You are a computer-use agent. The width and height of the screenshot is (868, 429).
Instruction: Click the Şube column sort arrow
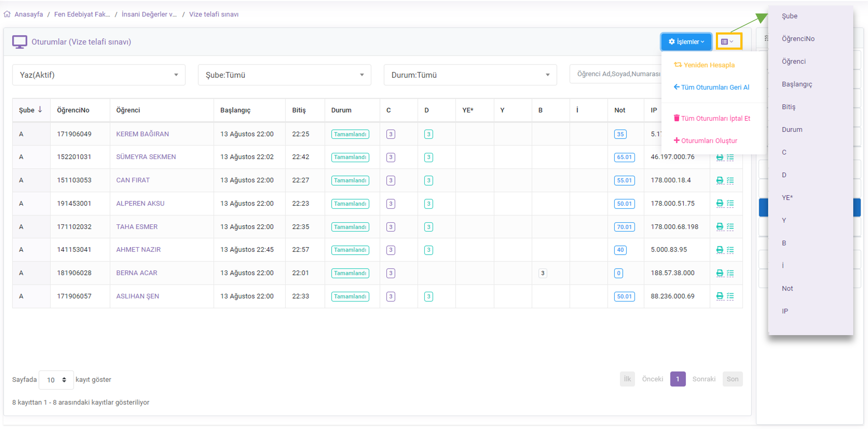pos(40,110)
